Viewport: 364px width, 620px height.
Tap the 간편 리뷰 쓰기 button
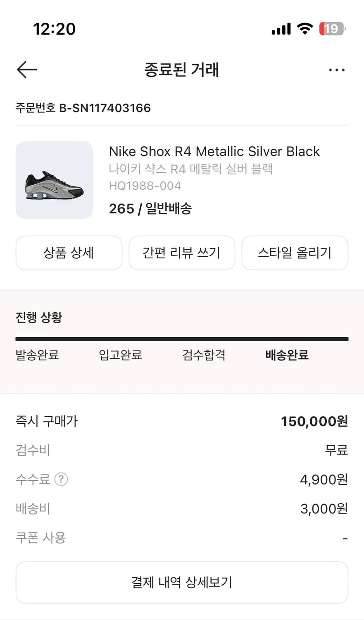pos(182,253)
